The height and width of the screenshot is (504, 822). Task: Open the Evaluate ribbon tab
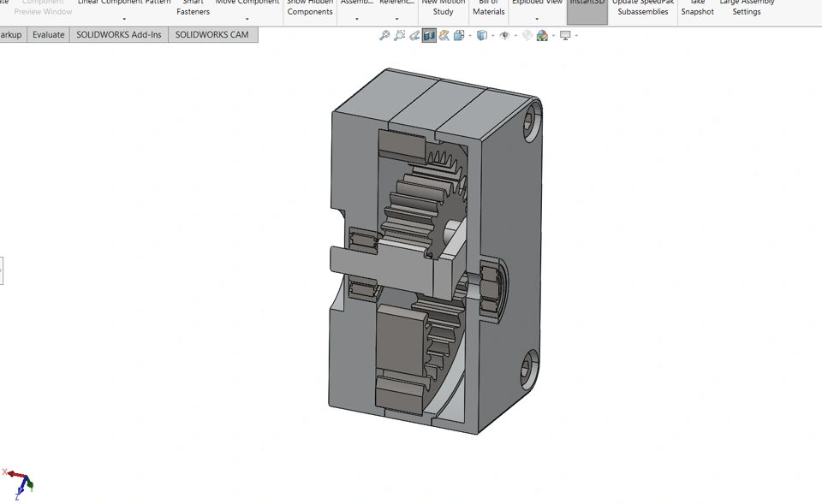tap(48, 34)
